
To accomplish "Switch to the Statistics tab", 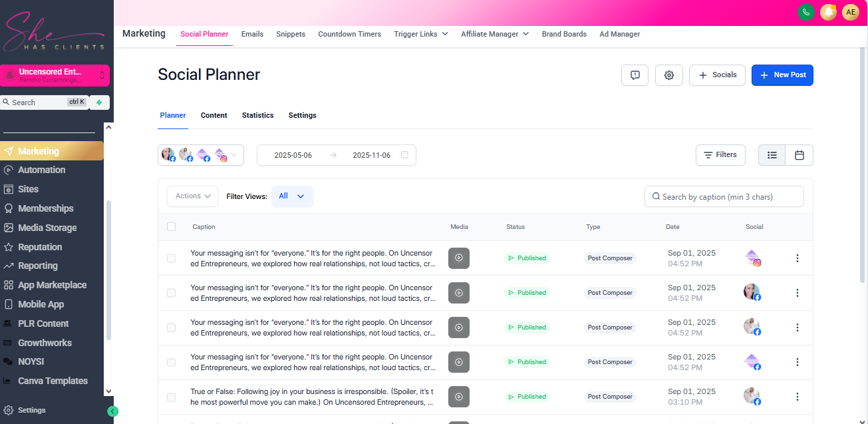I will click(257, 115).
